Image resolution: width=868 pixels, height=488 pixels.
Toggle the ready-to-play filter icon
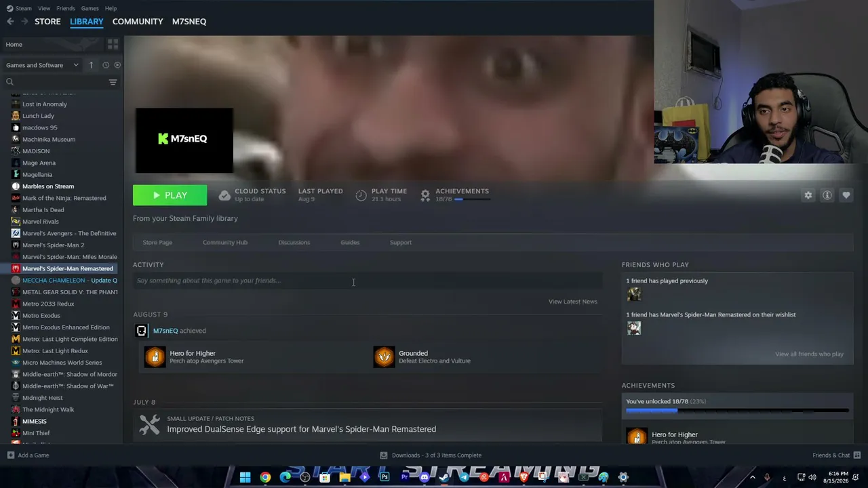pyautogui.click(x=117, y=65)
